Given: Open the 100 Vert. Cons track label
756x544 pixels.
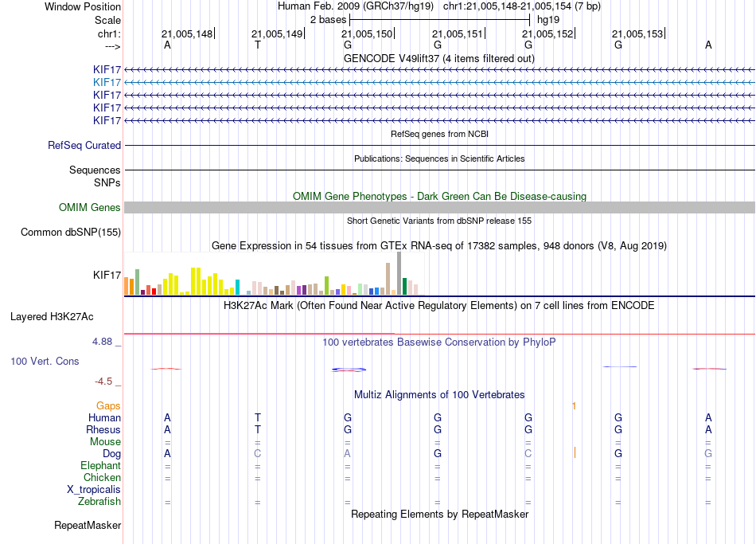Looking at the screenshot, I should 45,361.
